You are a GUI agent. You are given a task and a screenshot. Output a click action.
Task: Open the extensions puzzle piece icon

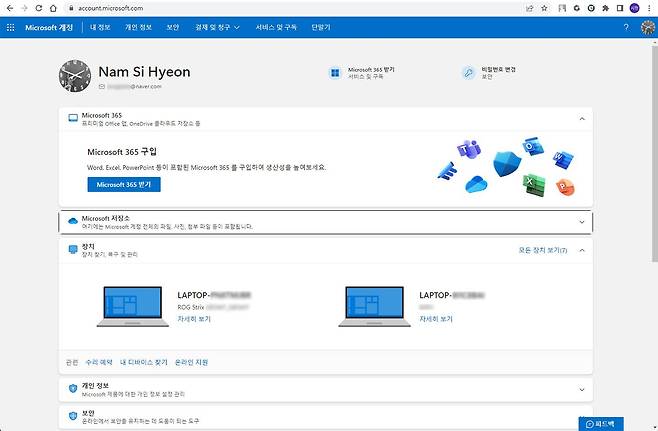pyautogui.click(x=606, y=8)
